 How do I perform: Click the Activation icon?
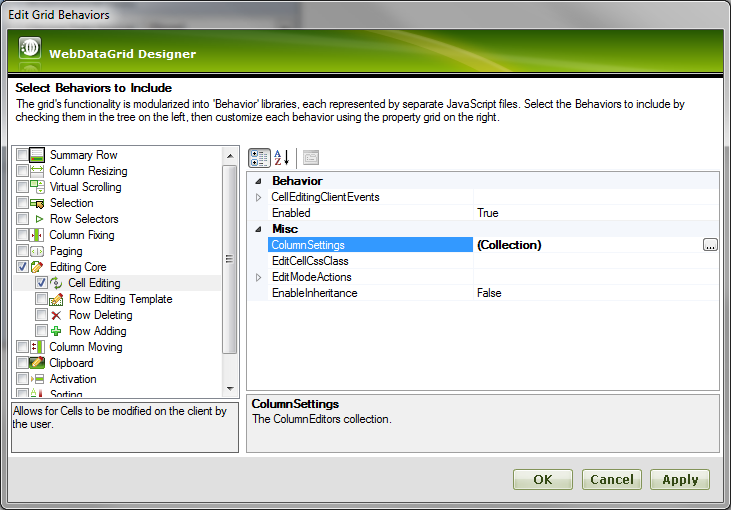37,379
